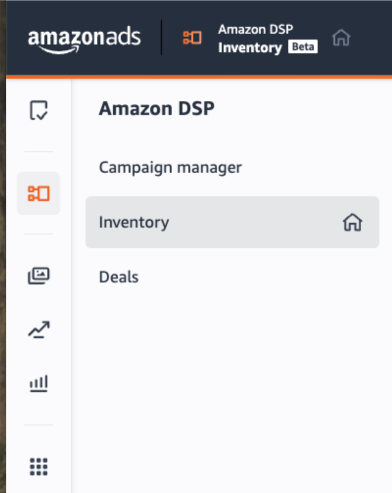Click empty panel area below Deals
This screenshot has width=392, height=493.
click(232, 383)
